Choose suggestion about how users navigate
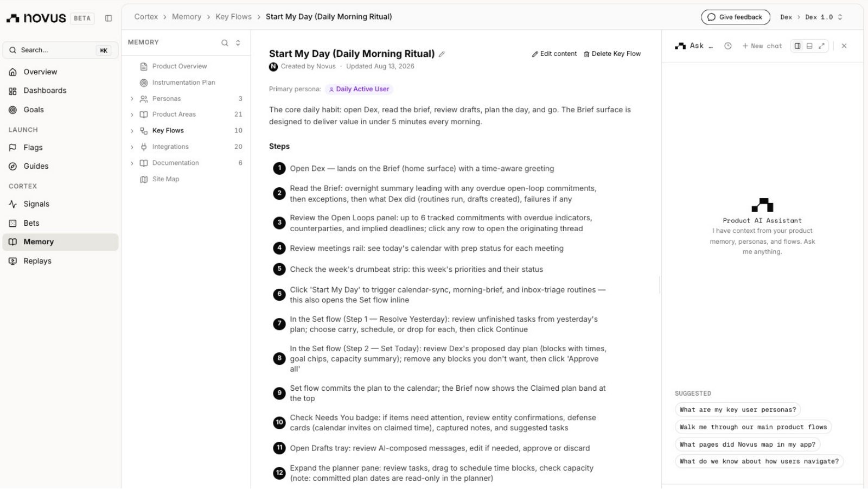This screenshot has height=489, width=868. tap(759, 461)
